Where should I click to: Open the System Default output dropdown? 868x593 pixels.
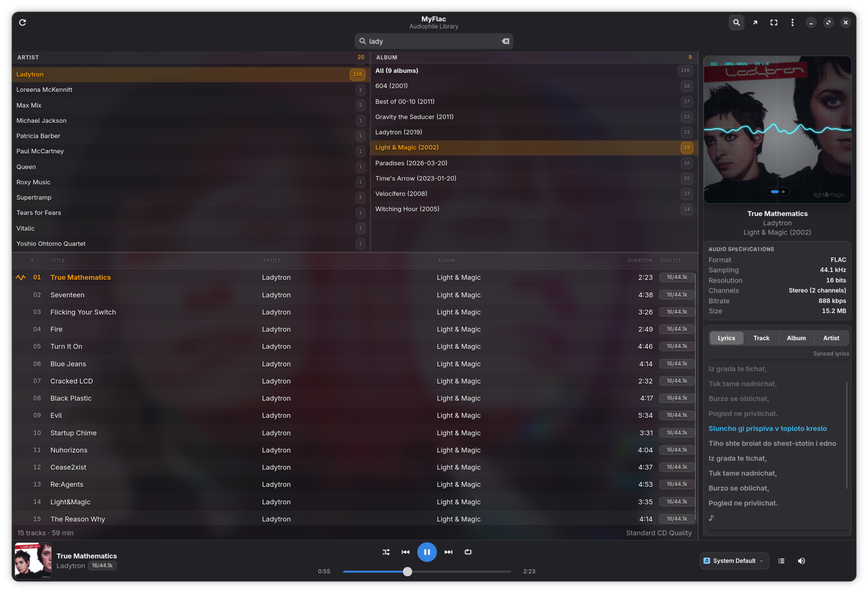tap(734, 561)
